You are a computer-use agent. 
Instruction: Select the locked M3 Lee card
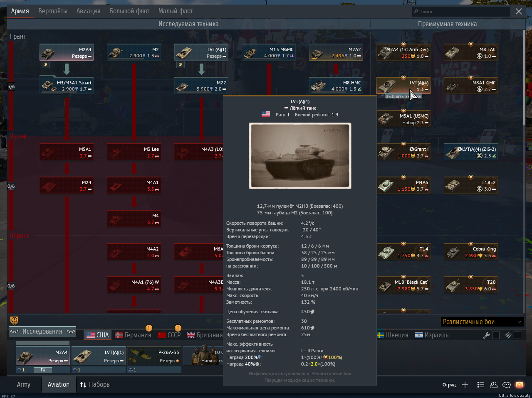coord(134,152)
